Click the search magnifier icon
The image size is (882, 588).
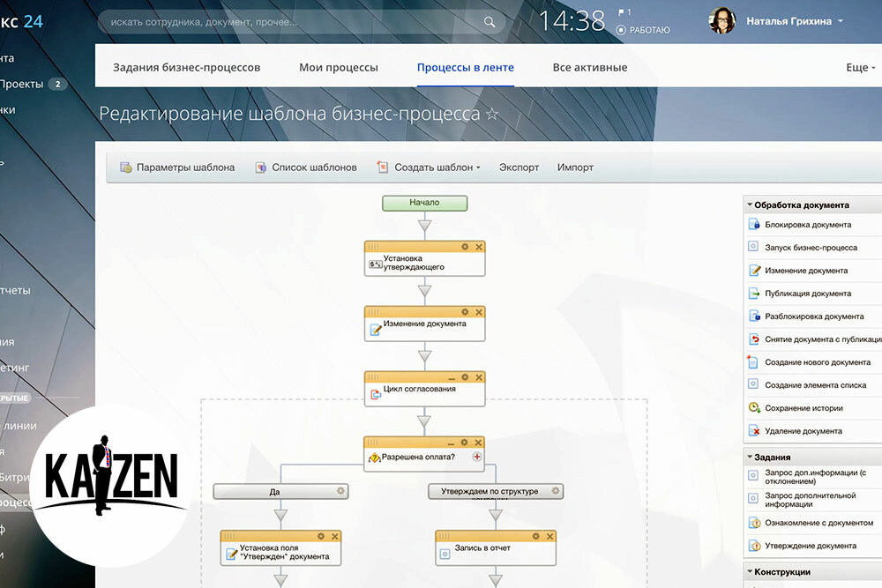[x=490, y=22]
